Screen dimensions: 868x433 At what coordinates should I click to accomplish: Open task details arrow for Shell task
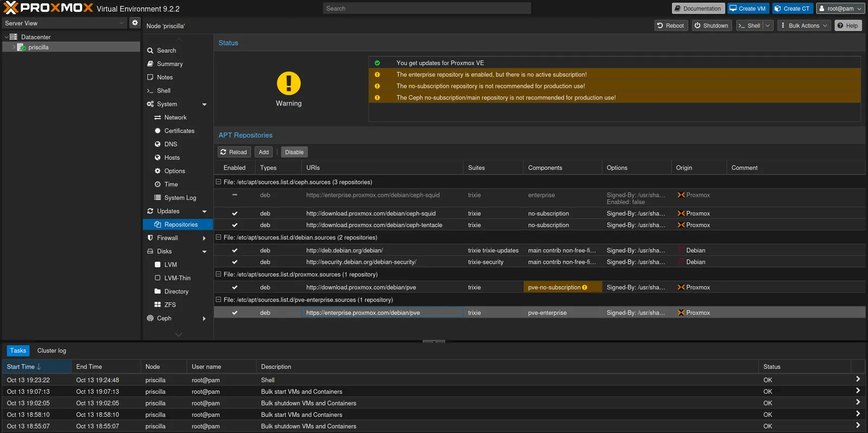[x=858, y=379]
